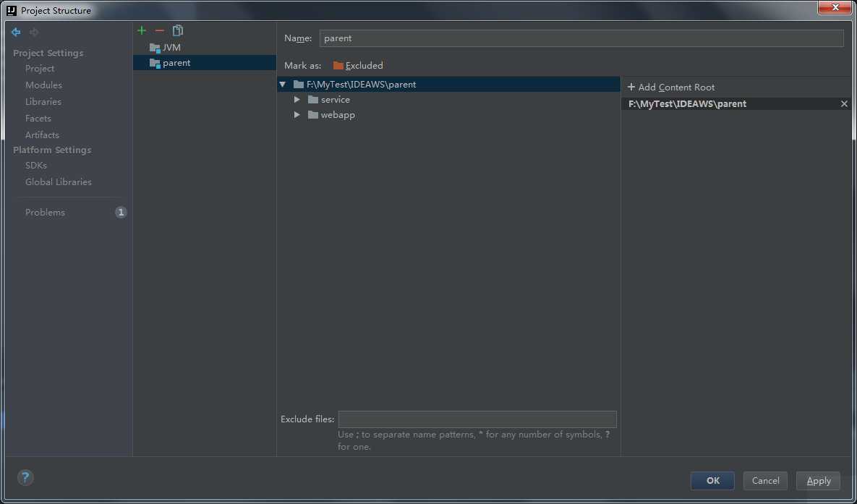This screenshot has width=857, height=504.
Task: Remove the selected module with the minus icon
Action: pos(160,30)
